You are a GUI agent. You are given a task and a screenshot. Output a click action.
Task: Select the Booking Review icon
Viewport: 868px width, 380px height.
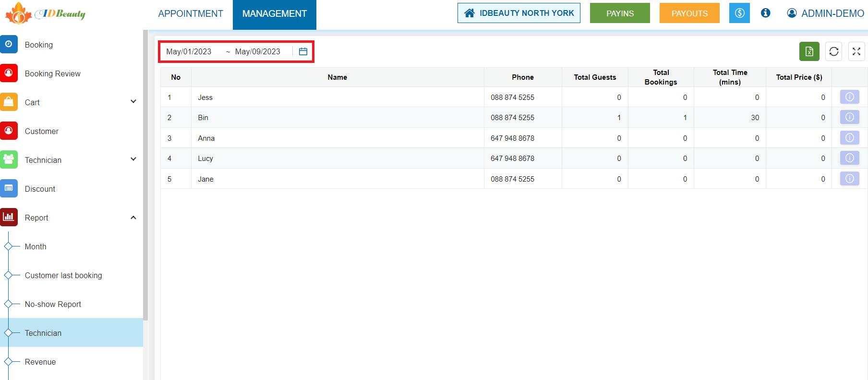9,73
